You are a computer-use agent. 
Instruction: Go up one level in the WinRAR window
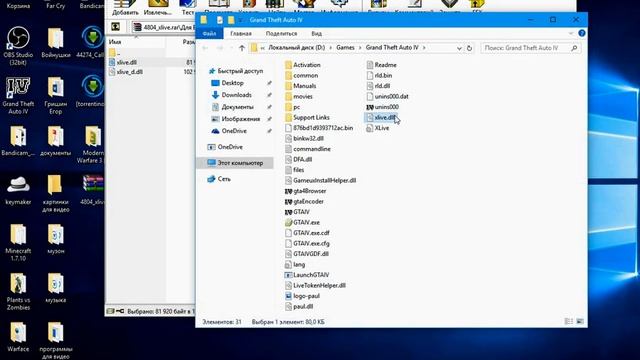point(116,27)
